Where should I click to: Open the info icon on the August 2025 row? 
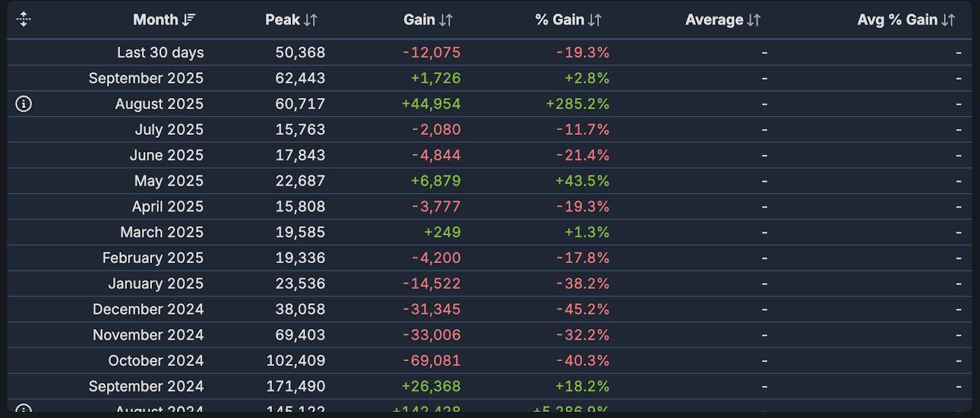coord(23,104)
